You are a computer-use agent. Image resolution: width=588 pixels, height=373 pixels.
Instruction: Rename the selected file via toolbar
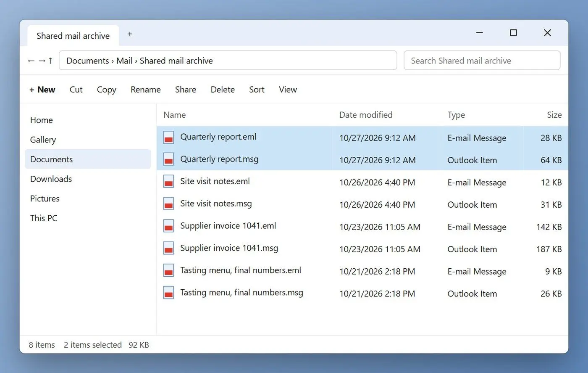click(145, 90)
